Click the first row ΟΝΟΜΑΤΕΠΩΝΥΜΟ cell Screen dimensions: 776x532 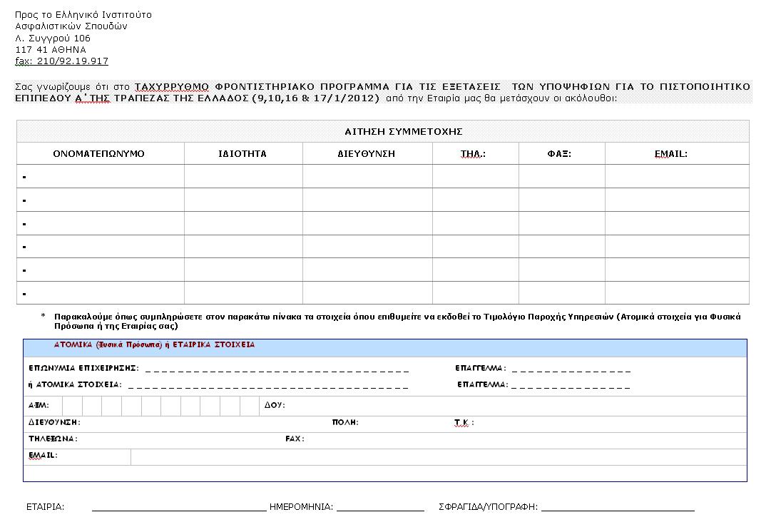tap(101, 176)
